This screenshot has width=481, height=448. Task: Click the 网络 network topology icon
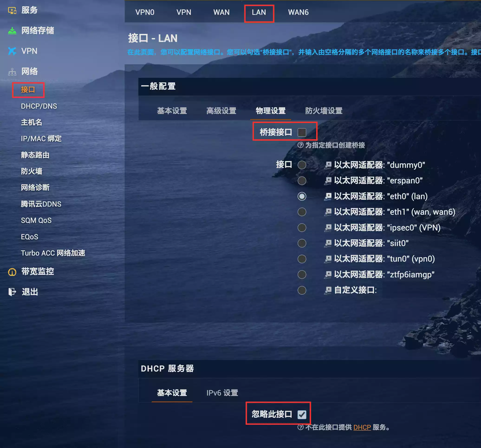click(12, 71)
